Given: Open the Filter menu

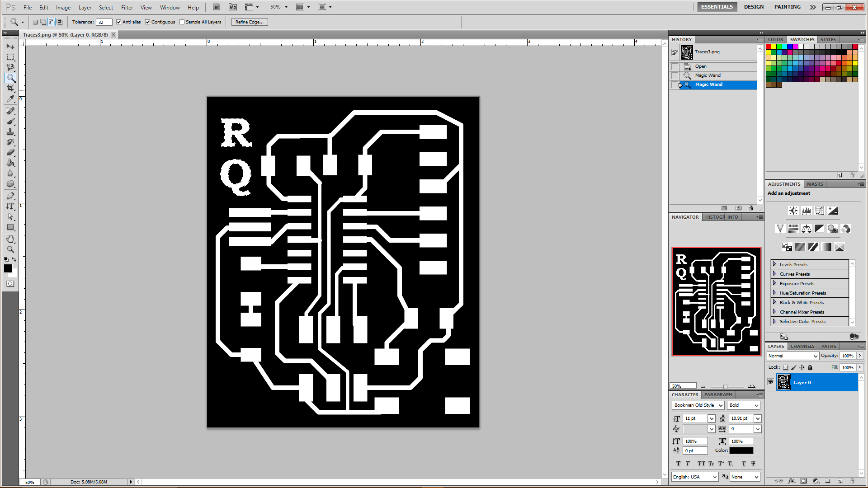Looking at the screenshot, I should click(x=127, y=7).
